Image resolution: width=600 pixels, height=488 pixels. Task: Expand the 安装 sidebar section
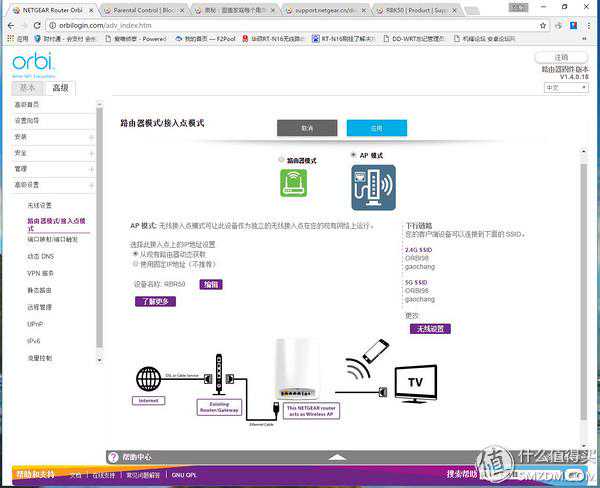(91, 137)
